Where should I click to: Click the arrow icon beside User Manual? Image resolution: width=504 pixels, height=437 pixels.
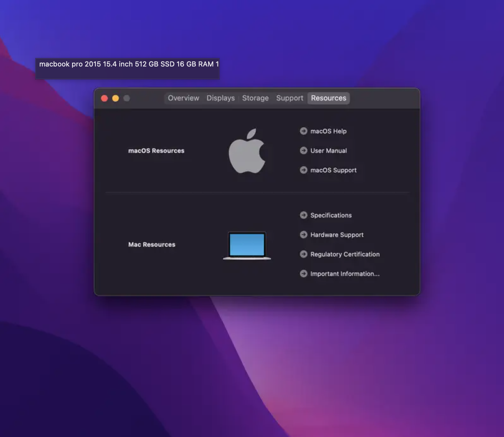click(x=304, y=151)
